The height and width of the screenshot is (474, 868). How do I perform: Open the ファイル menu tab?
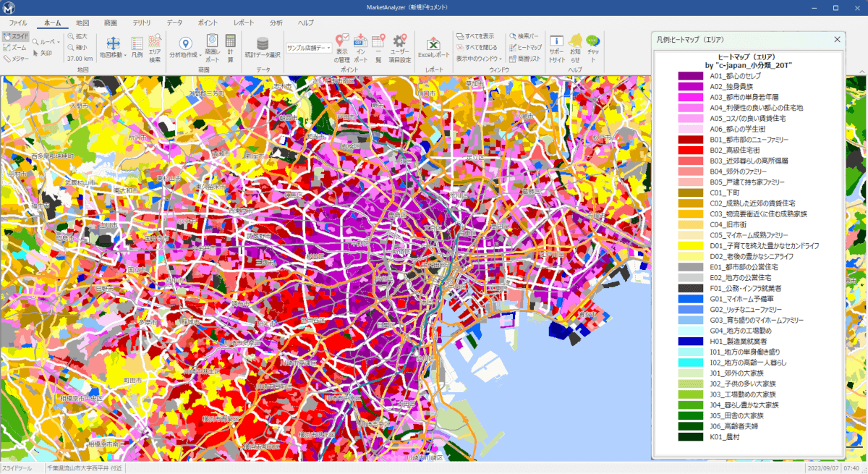click(x=18, y=23)
